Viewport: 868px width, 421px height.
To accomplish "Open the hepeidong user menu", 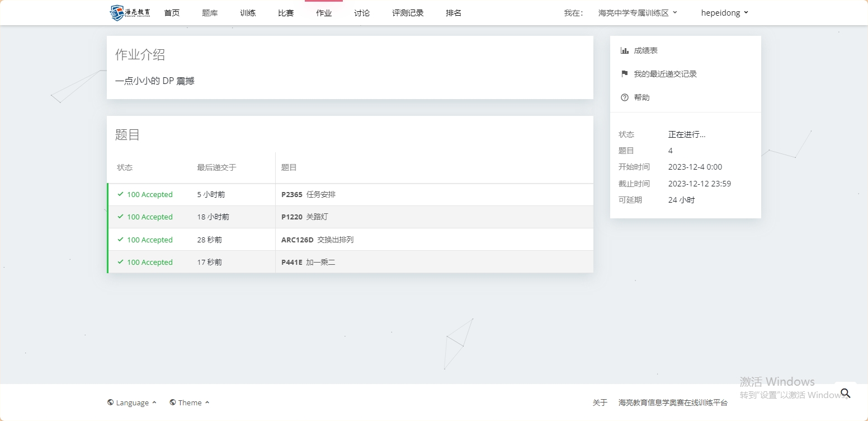I will pos(724,13).
